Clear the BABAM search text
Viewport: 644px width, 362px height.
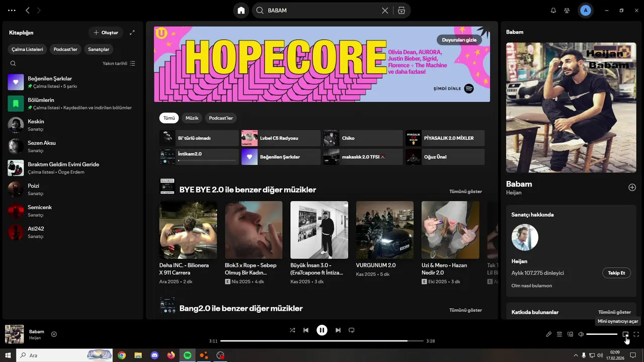click(x=385, y=10)
